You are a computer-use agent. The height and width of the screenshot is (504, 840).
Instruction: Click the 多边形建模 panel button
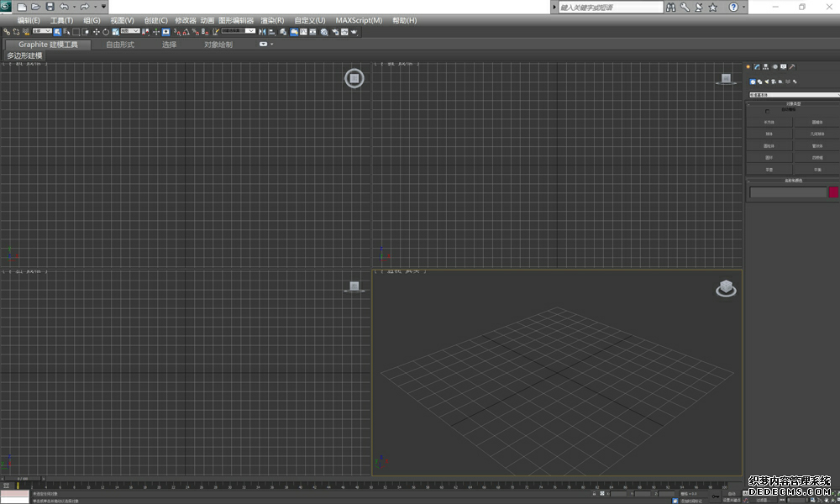pos(24,55)
